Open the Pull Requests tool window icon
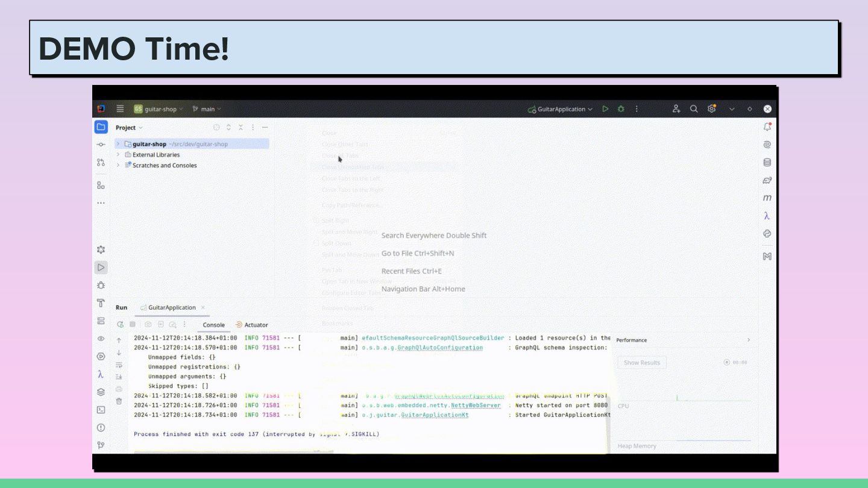The image size is (868, 488). coord(101,163)
